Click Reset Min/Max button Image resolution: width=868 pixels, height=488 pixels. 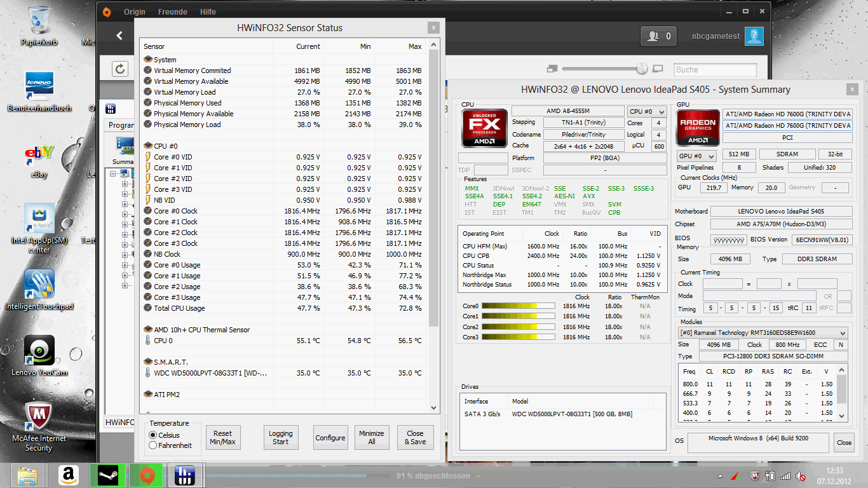click(x=223, y=438)
